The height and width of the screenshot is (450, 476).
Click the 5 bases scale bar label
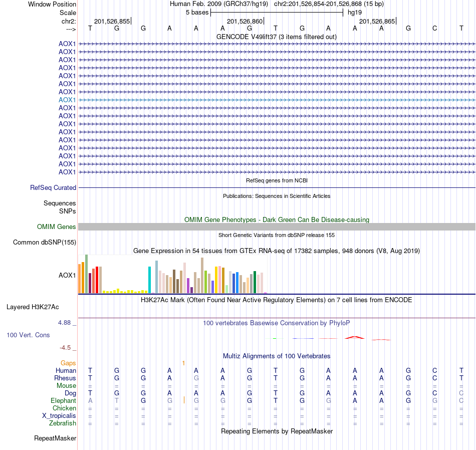(x=197, y=13)
